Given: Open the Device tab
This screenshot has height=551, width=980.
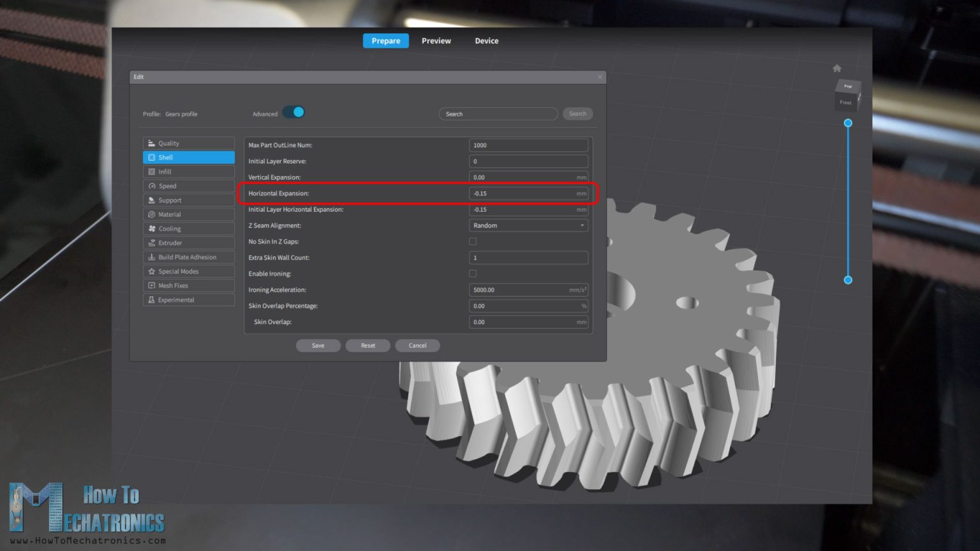Looking at the screenshot, I should (x=486, y=40).
